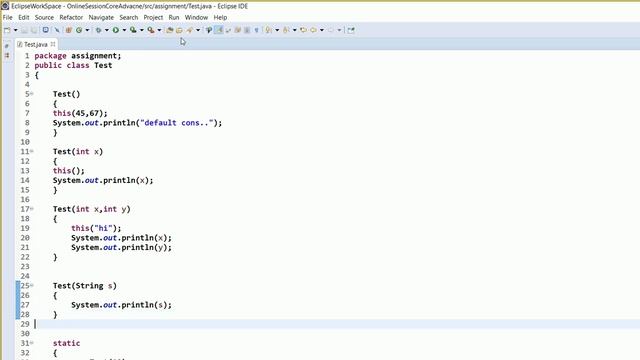Click on the text 'package assignment;'
This screenshot has width=640, height=360.
(78, 56)
